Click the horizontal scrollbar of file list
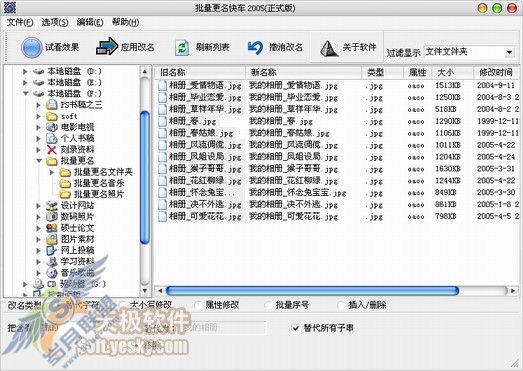Screen dimensions: 523x371 point(337,291)
